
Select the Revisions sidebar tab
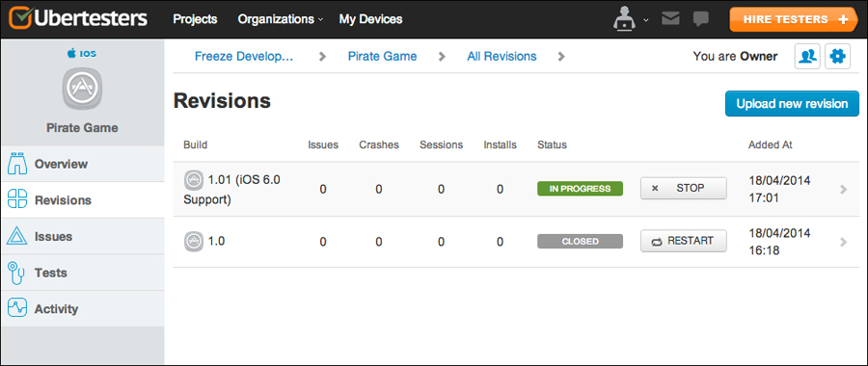83,200
